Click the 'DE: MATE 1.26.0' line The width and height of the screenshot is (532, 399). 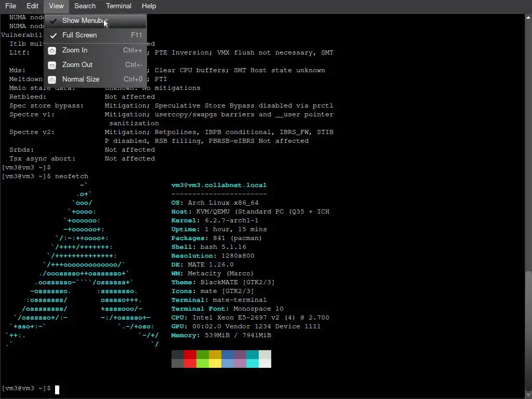click(x=202, y=264)
